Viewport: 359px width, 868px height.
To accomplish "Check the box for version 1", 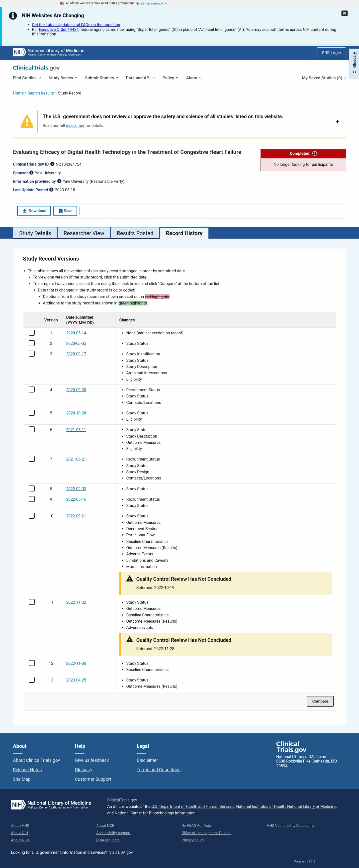I will coord(32,333).
